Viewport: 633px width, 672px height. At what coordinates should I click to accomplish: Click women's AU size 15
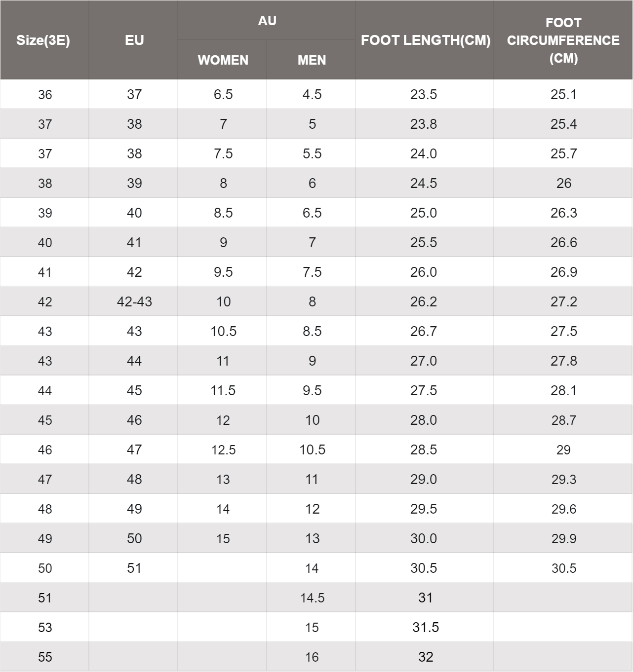[223, 538]
